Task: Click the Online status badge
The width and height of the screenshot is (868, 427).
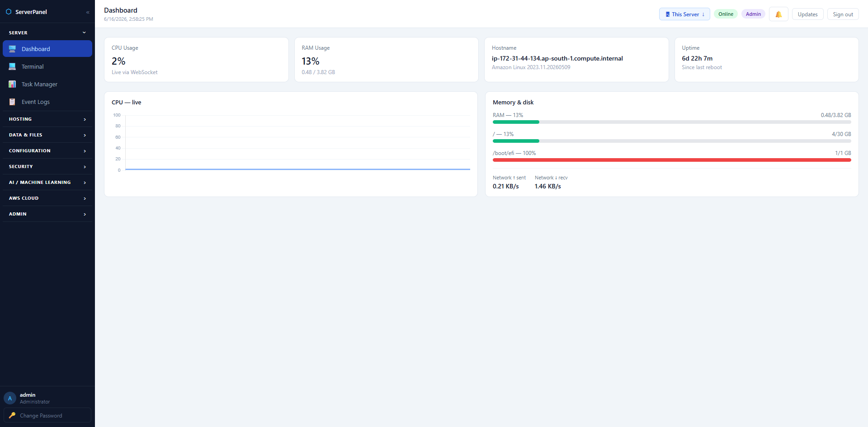Action: [x=726, y=14]
